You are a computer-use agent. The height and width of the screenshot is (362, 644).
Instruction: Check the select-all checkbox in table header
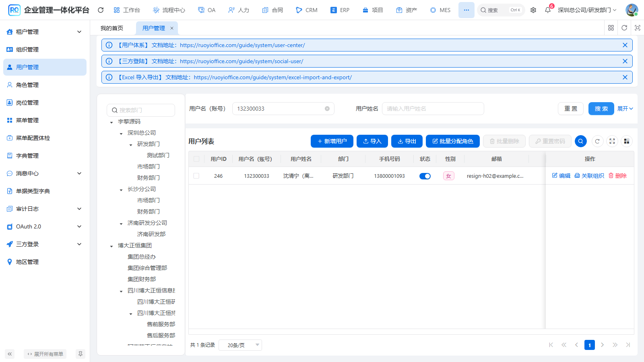(196, 159)
